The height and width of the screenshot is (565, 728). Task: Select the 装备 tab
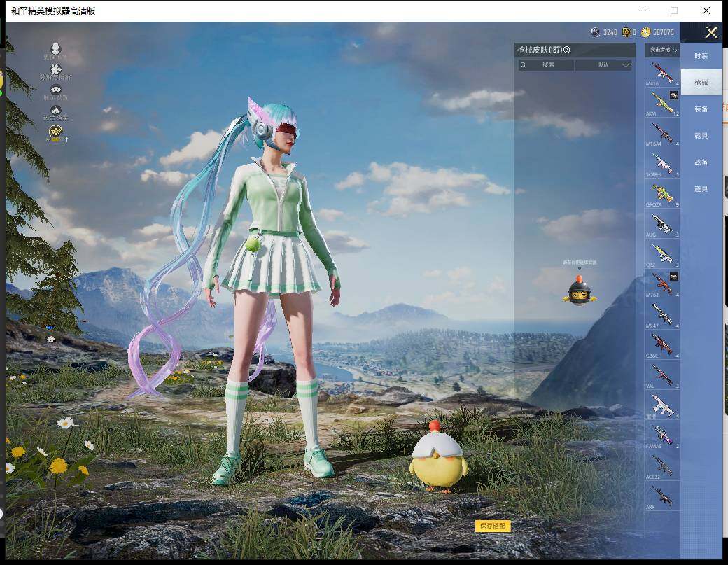click(x=701, y=109)
